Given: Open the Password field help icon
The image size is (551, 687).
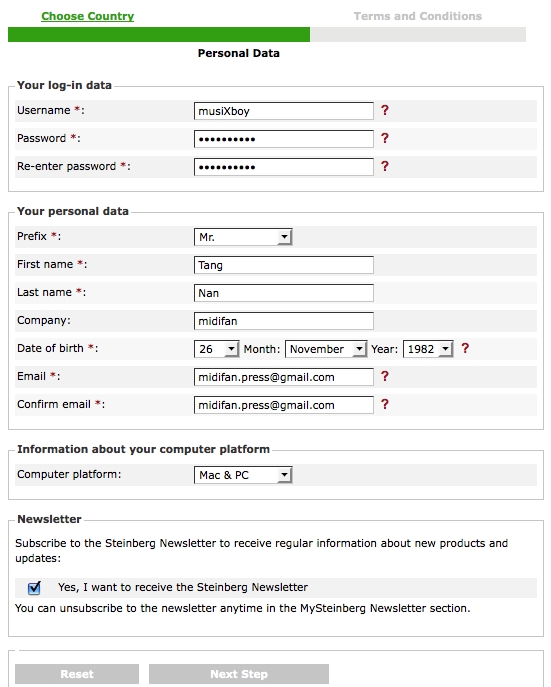Looking at the screenshot, I should [x=385, y=138].
